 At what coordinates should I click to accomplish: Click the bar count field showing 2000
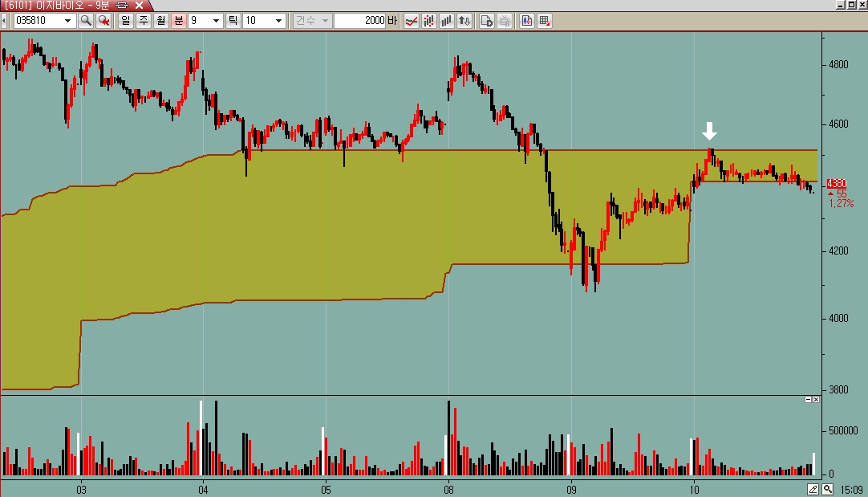tap(359, 21)
